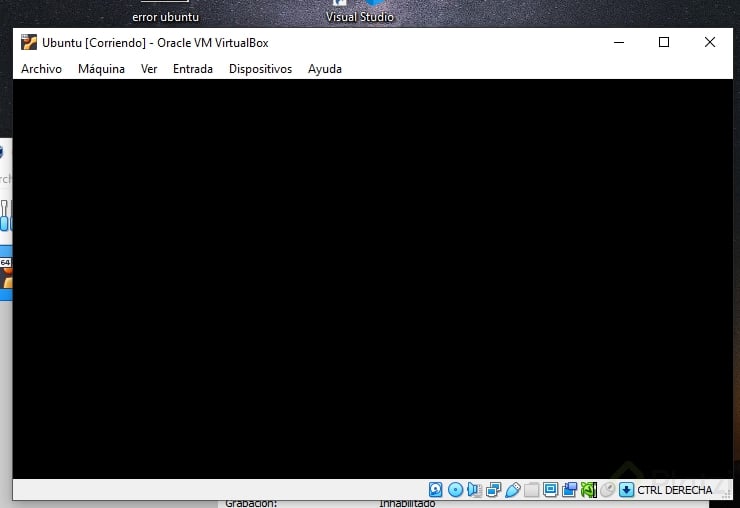Click the keyboard capture arrow icon

point(626,490)
